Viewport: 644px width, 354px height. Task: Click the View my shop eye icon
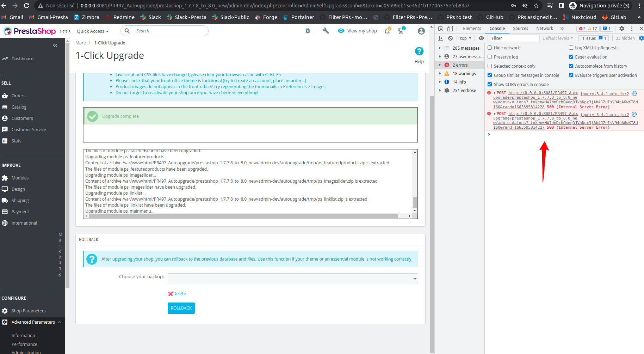click(x=341, y=31)
